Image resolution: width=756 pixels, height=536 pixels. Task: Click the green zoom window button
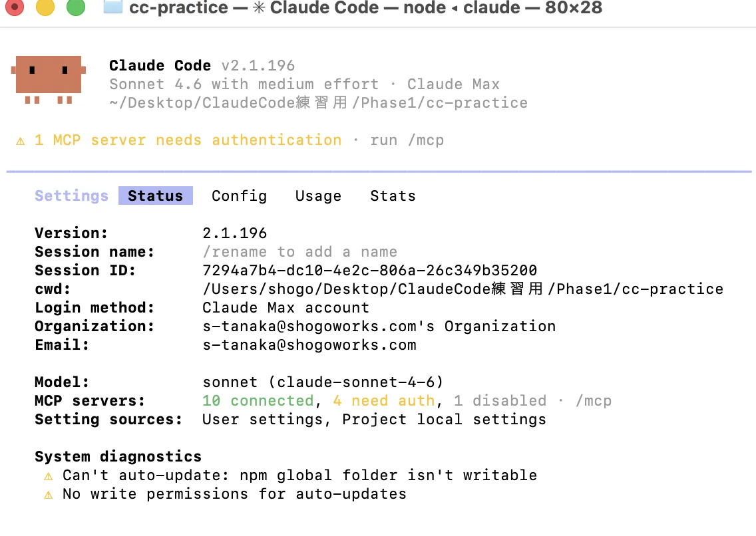(x=76, y=7)
